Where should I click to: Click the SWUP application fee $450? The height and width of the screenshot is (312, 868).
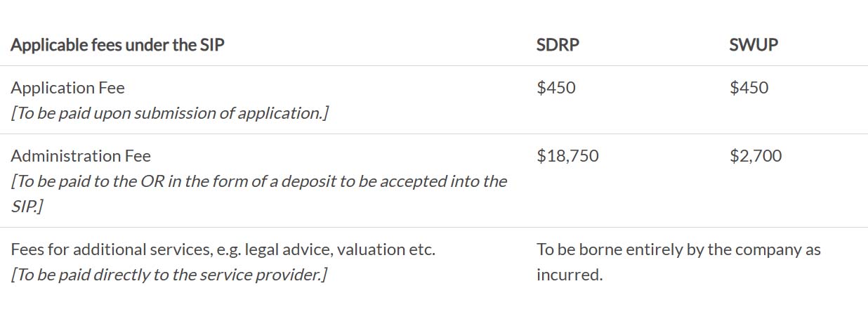749,88
